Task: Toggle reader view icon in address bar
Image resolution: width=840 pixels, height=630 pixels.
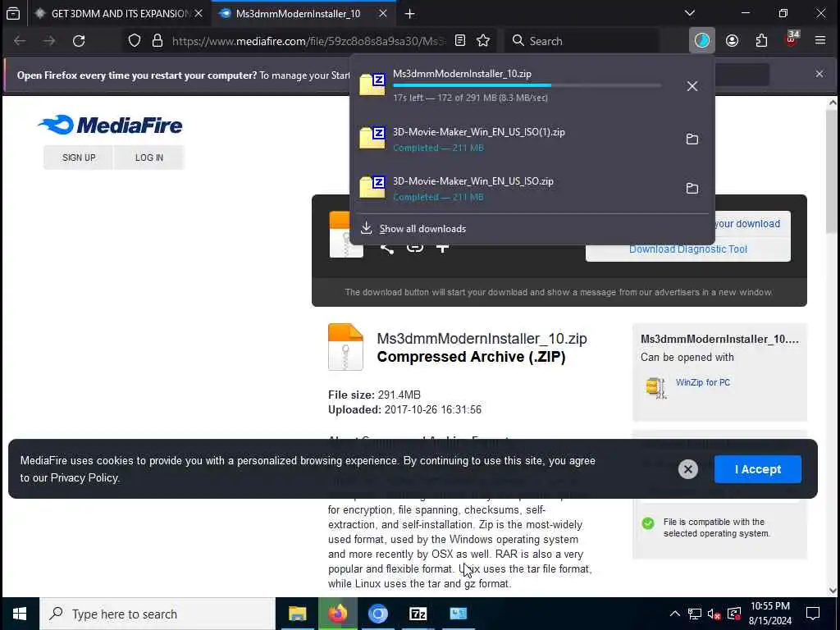Action: [x=460, y=41]
